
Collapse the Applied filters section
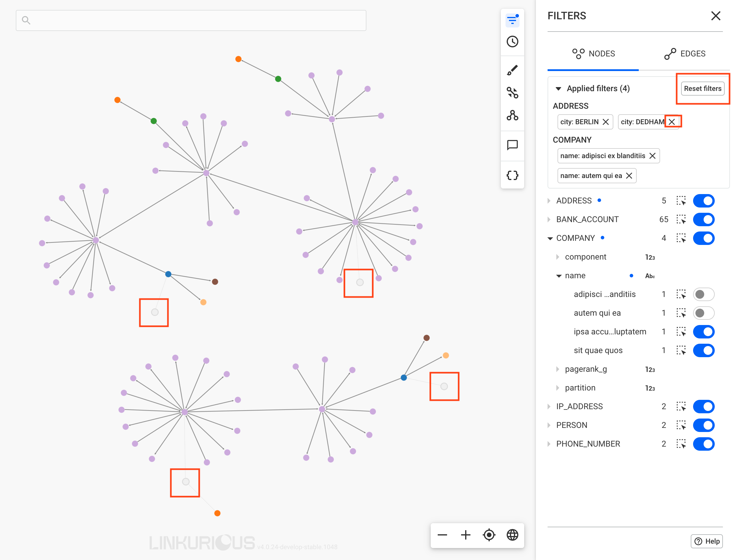(558, 89)
